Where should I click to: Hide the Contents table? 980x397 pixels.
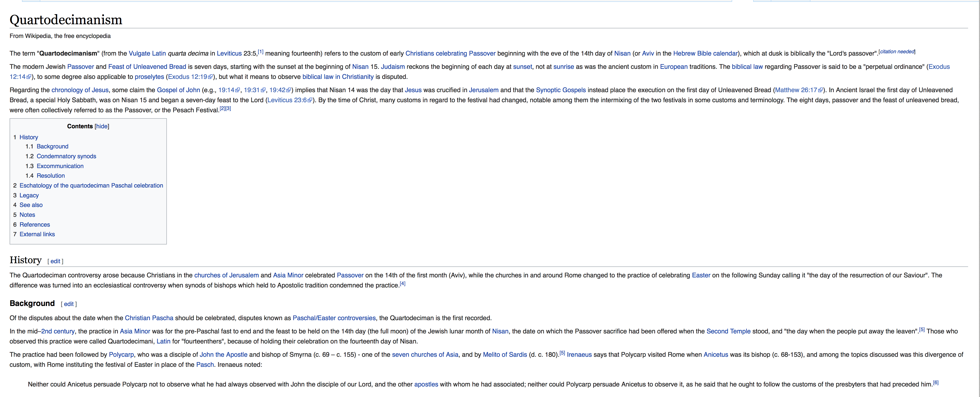click(x=102, y=126)
